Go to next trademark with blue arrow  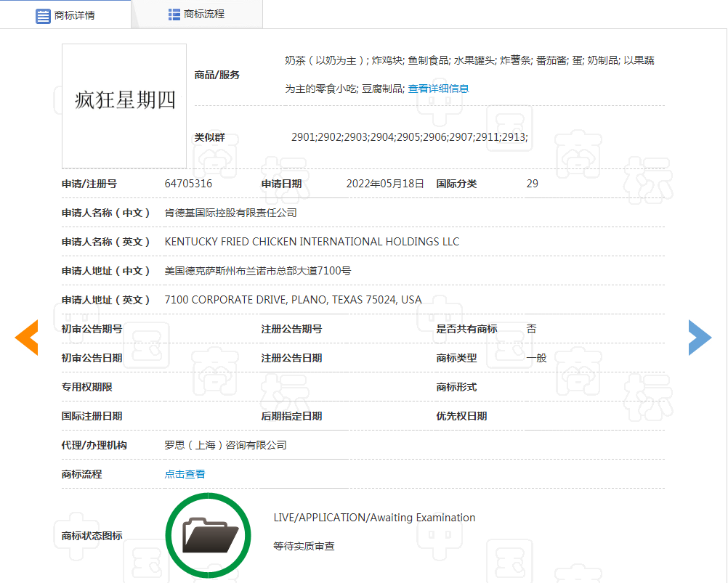(700, 338)
